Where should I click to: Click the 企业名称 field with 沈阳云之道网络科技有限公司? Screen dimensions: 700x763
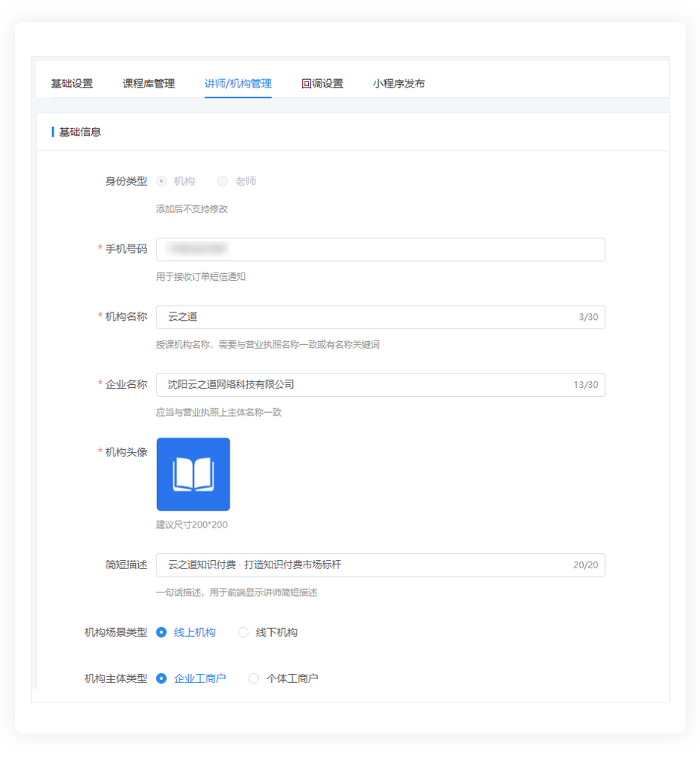click(x=362, y=384)
